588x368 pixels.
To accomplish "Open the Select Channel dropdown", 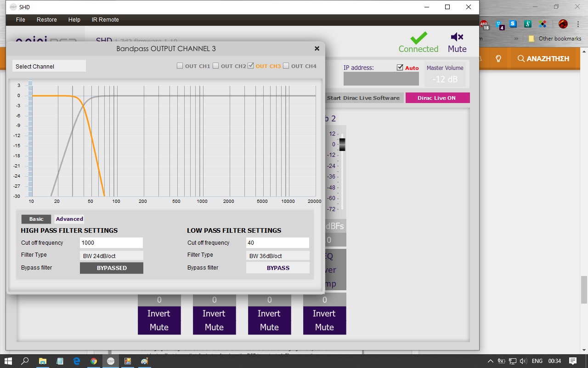I will coord(49,66).
